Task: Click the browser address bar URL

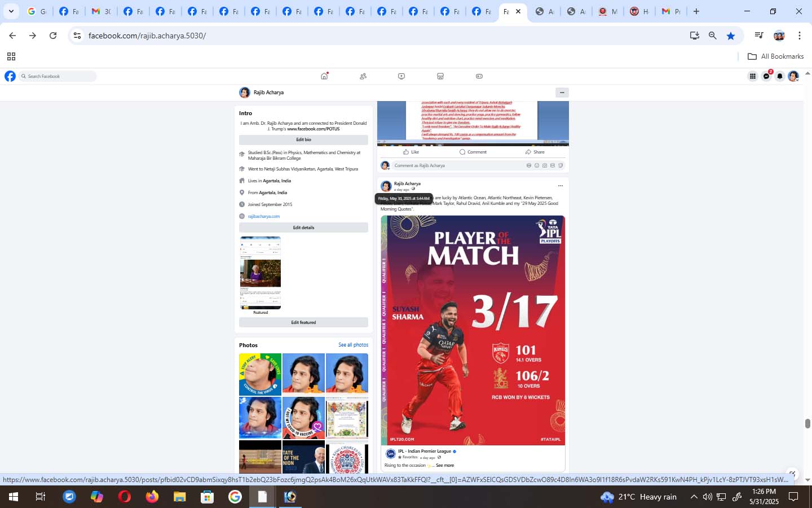Action: [147, 36]
